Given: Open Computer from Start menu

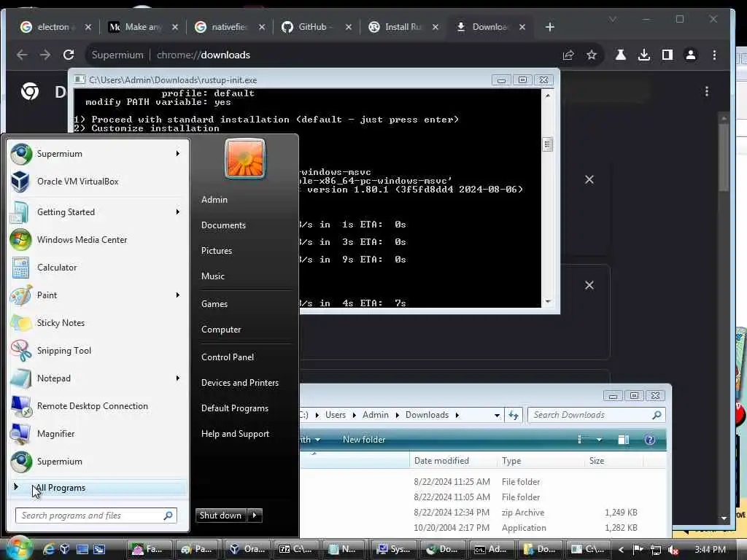Looking at the screenshot, I should pyautogui.click(x=221, y=330).
